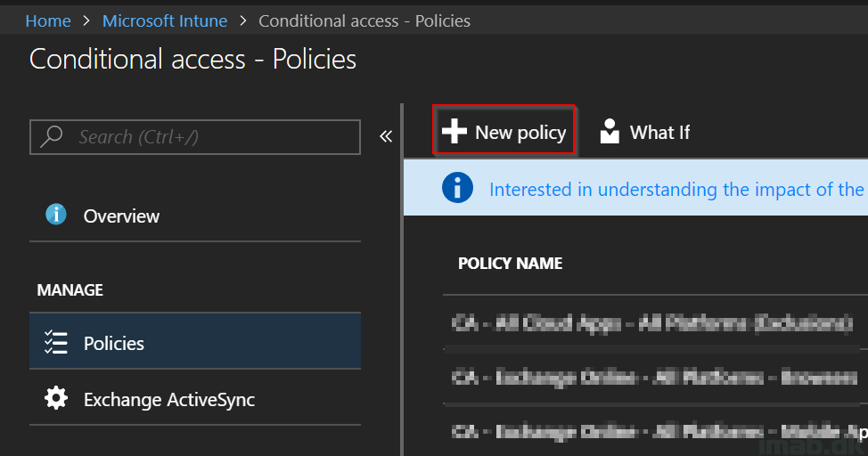Click the MANAGE section heading
This screenshot has height=456, width=868.
70,290
